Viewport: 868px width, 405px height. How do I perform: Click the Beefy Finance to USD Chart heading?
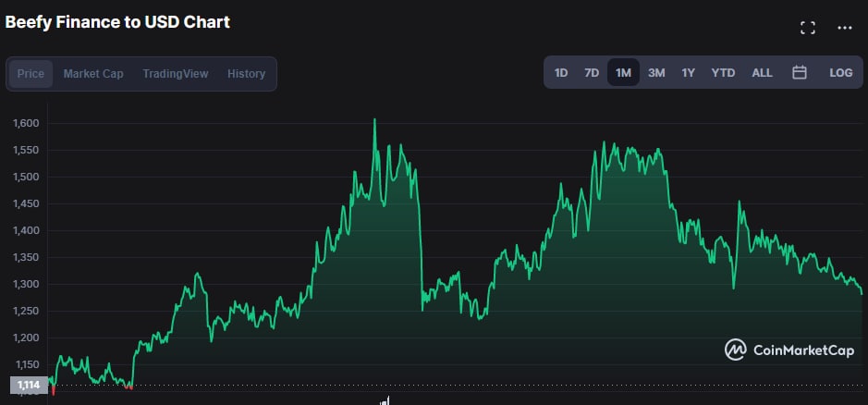tap(117, 22)
